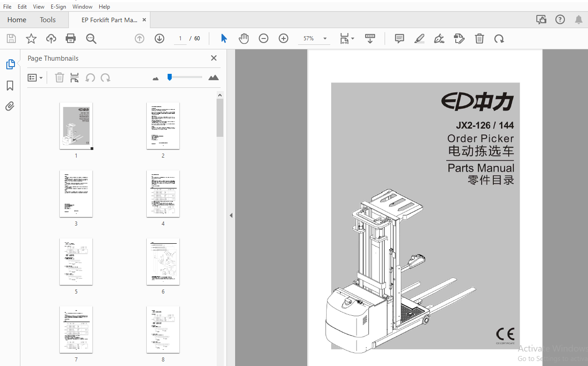Choose the Selection arrow tool
Screen dimensions: 588x366
224,39
